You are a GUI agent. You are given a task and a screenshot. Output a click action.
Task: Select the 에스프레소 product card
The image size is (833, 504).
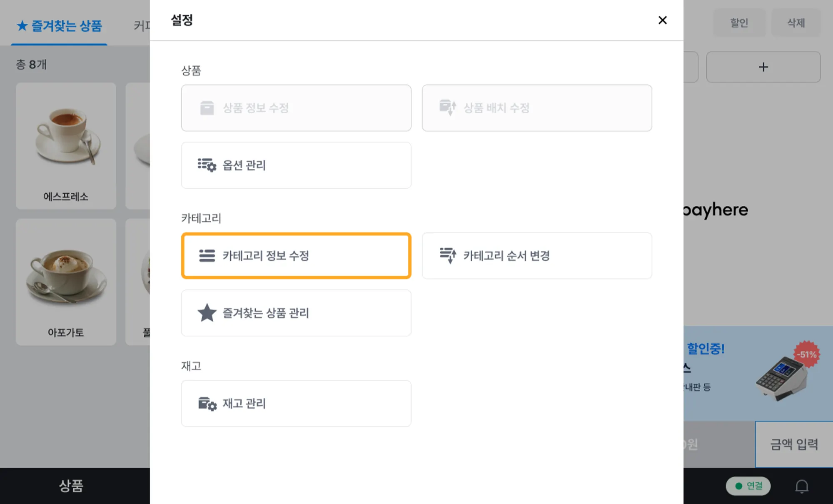click(66, 146)
